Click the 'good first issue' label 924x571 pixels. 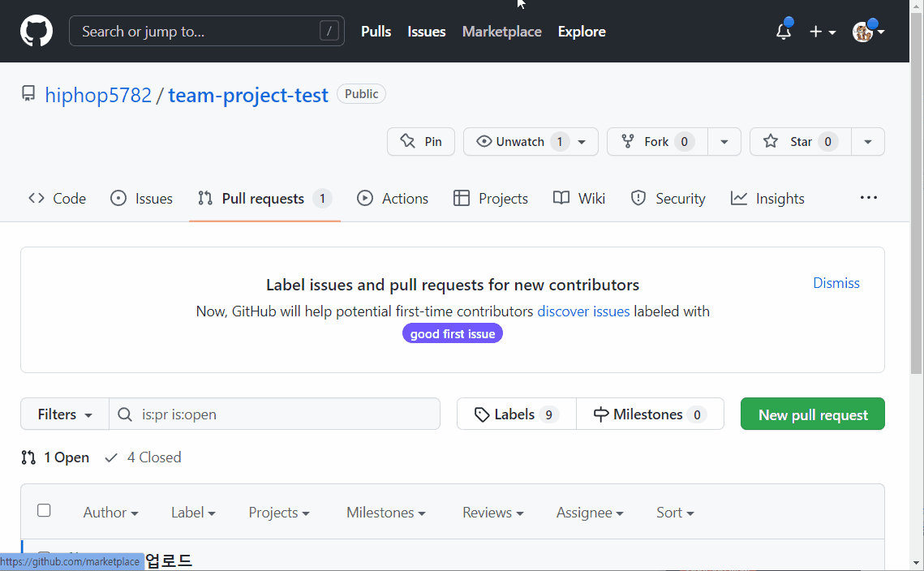(453, 333)
